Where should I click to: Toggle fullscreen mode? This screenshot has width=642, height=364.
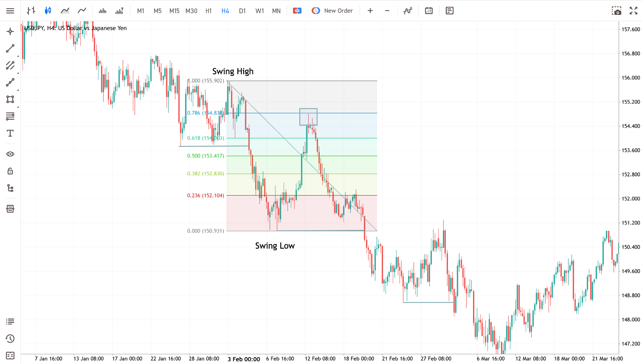point(634,11)
